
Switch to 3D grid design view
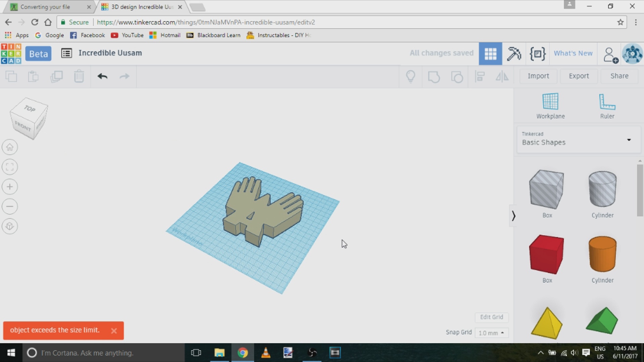coord(490,54)
